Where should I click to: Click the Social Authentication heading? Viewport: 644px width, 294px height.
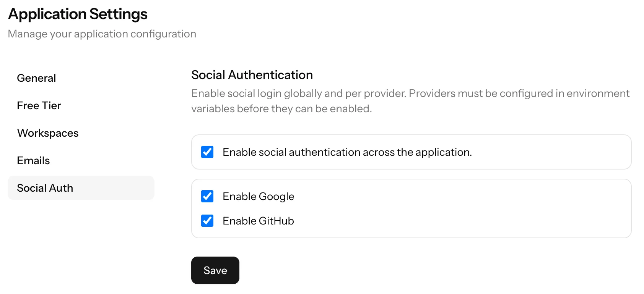(x=252, y=75)
